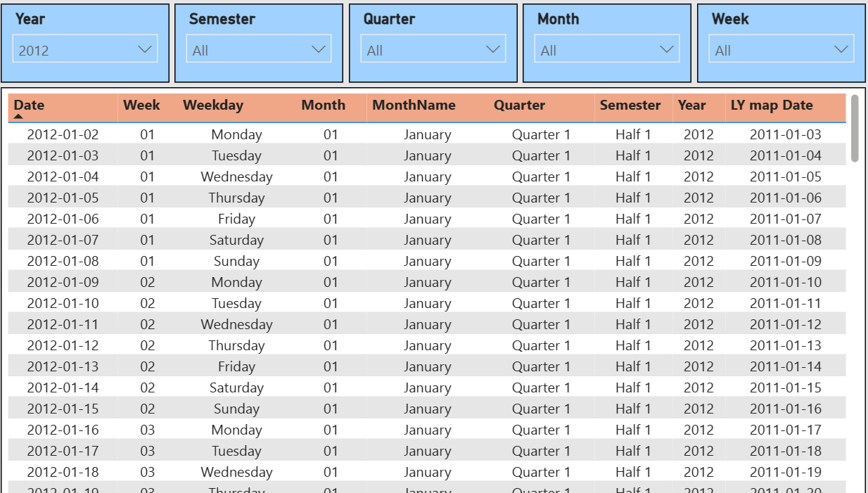Screen dimensions: 868x493
Task: Click the Quarter column header in table
Action: [x=519, y=105]
